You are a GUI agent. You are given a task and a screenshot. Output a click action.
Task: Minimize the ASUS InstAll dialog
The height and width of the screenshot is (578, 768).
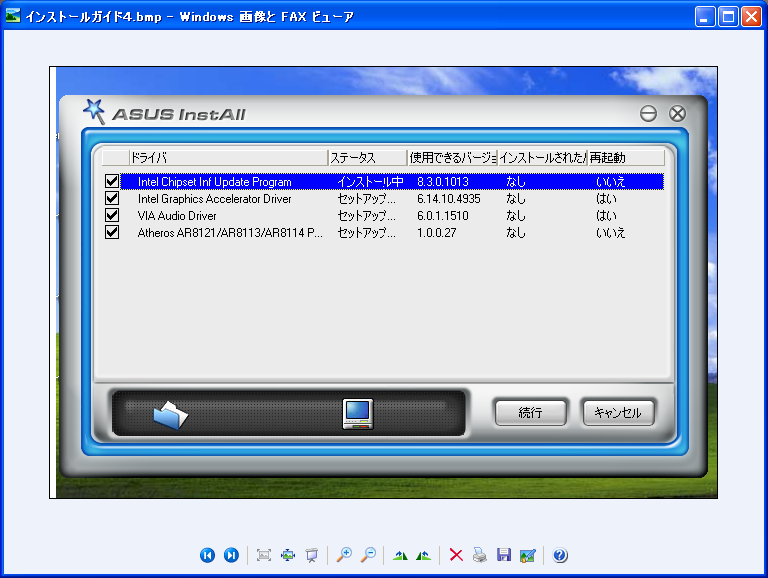pos(648,114)
